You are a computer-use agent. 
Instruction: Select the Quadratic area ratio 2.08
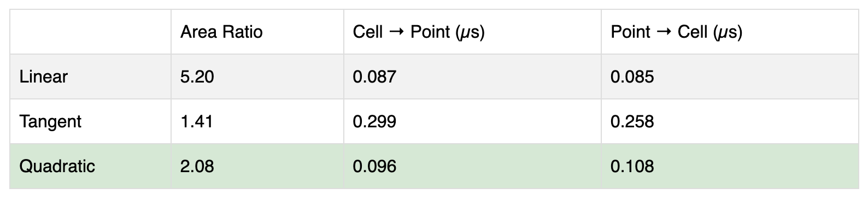click(197, 166)
